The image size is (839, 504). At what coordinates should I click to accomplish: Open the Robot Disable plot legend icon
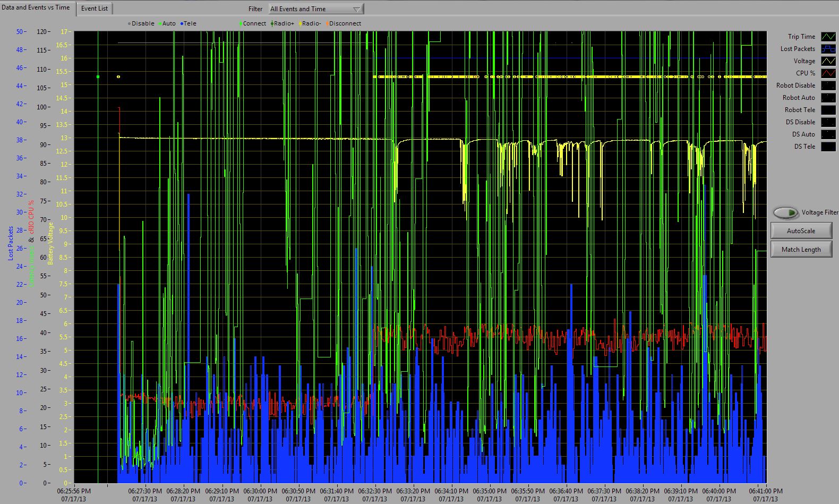[828, 86]
